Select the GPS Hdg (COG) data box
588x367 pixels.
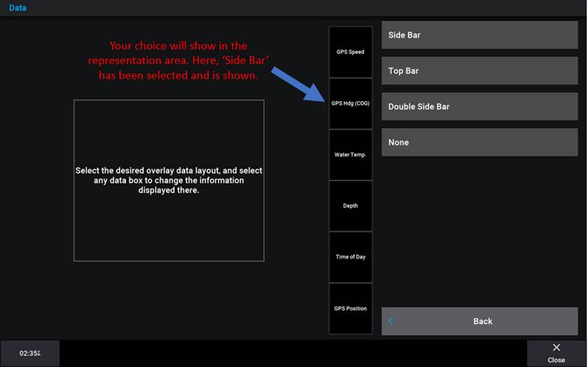(351, 104)
